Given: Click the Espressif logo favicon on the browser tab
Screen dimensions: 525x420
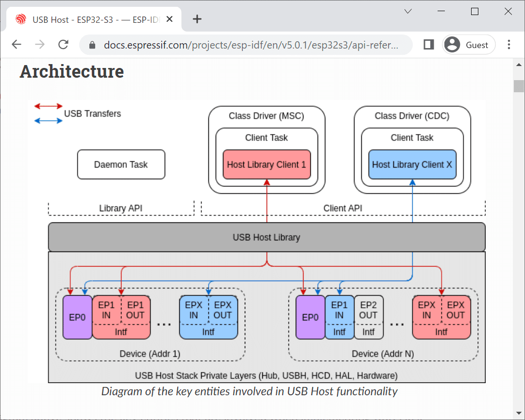Looking at the screenshot, I should point(20,19).
